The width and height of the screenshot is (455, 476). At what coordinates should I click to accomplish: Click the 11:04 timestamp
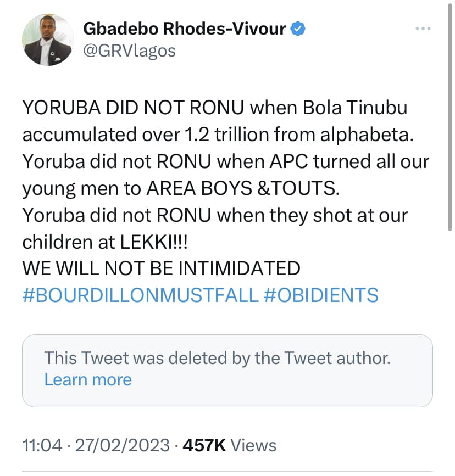[41, 445]
